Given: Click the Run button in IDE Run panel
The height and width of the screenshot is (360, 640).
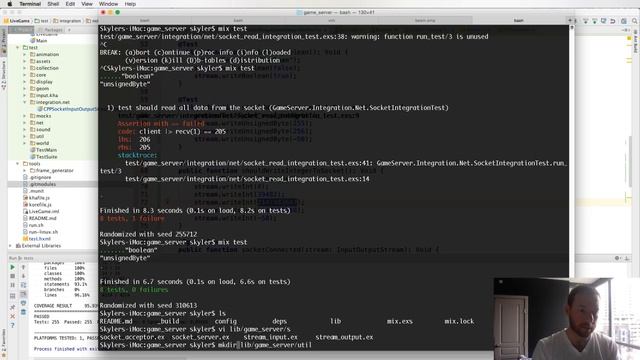Looking at the screenshot, I should tap(12, 267).
